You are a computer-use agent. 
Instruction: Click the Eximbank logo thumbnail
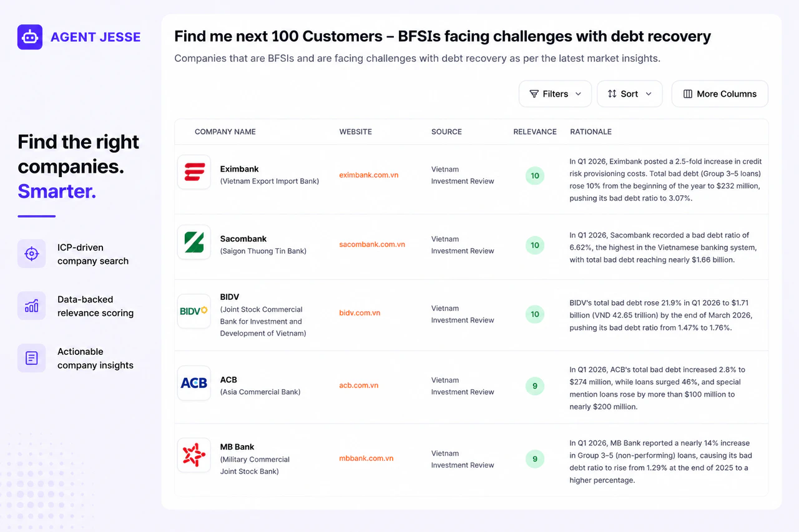pos(194,172)
